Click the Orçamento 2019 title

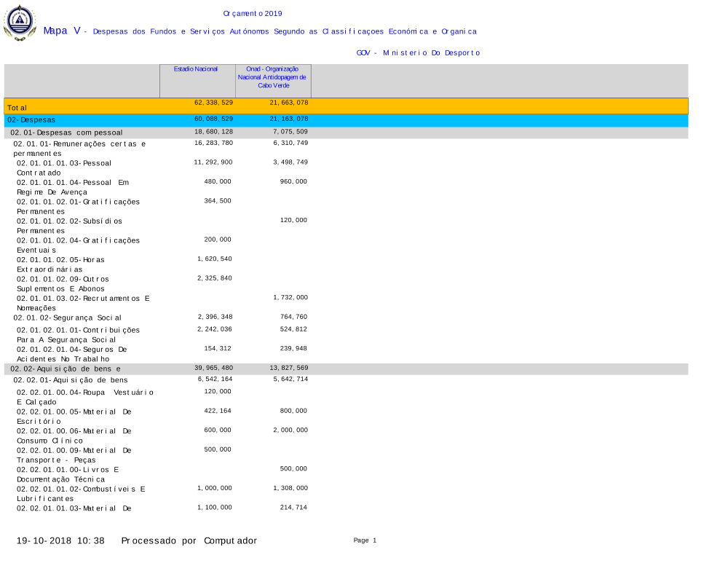coord(252,14)
